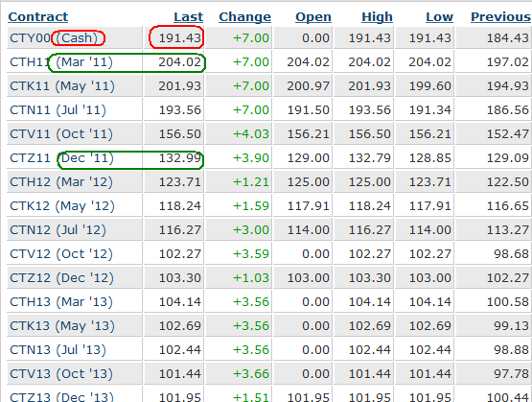The width and height of the screenshot is (532, 402).
Task: Sort by the Change column header
Action: point(245,17)
